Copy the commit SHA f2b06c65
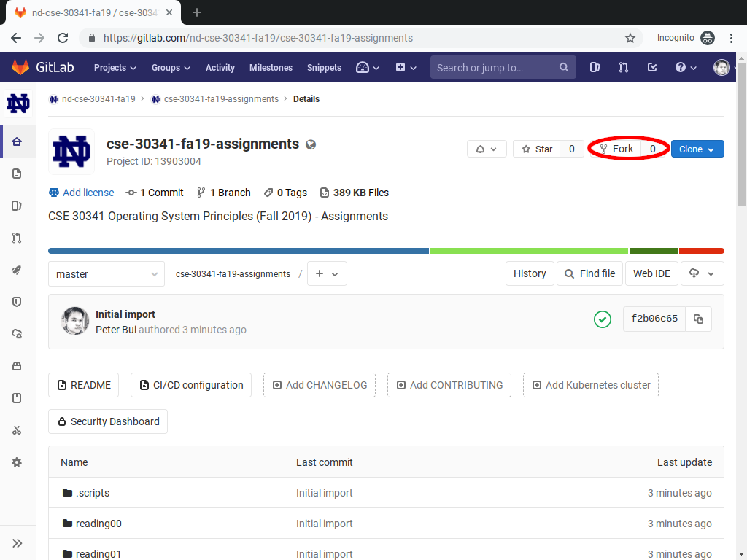 pos(698,319)
